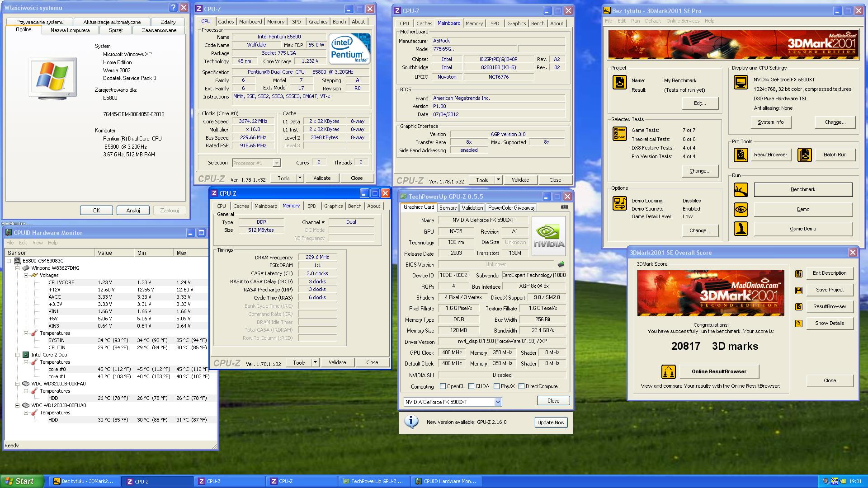Click the Batch Run icon in Pro Tools

coord(804,155)
